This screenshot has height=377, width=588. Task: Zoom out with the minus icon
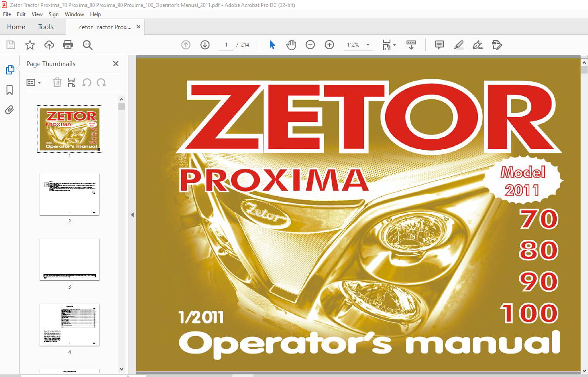pyautogui.click(x=310, y=45)
